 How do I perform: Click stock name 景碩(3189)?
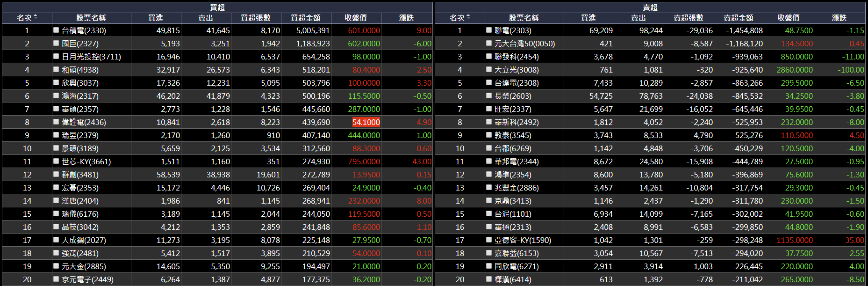(80, 148)
